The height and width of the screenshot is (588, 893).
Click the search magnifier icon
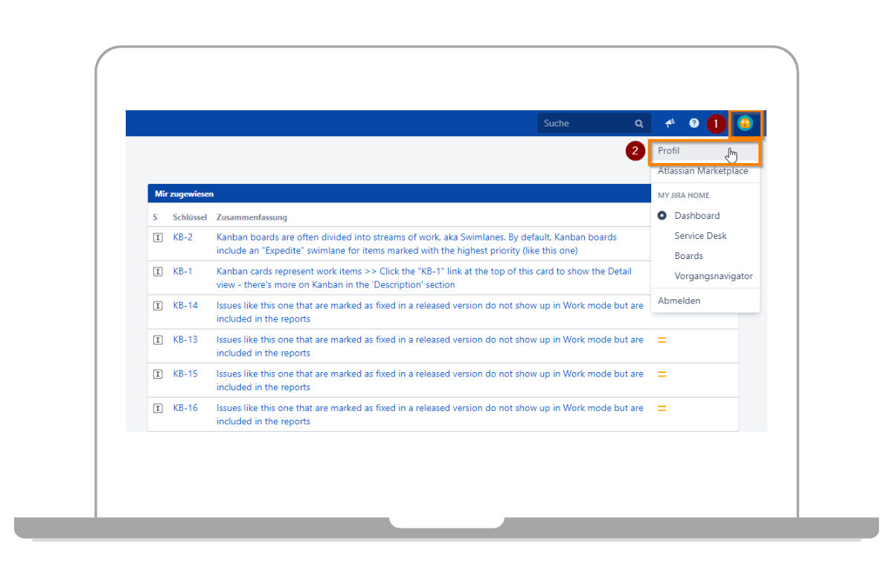[x=639, y=124]
